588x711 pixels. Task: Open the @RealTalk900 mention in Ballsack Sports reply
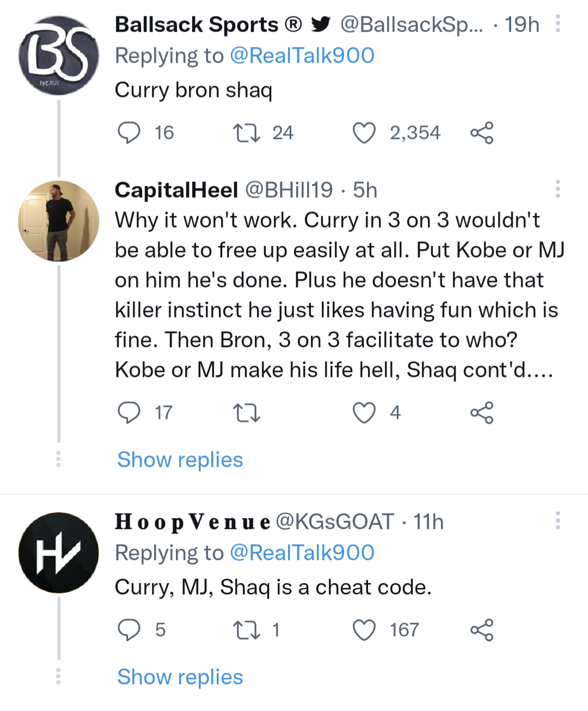click(302, 56)
